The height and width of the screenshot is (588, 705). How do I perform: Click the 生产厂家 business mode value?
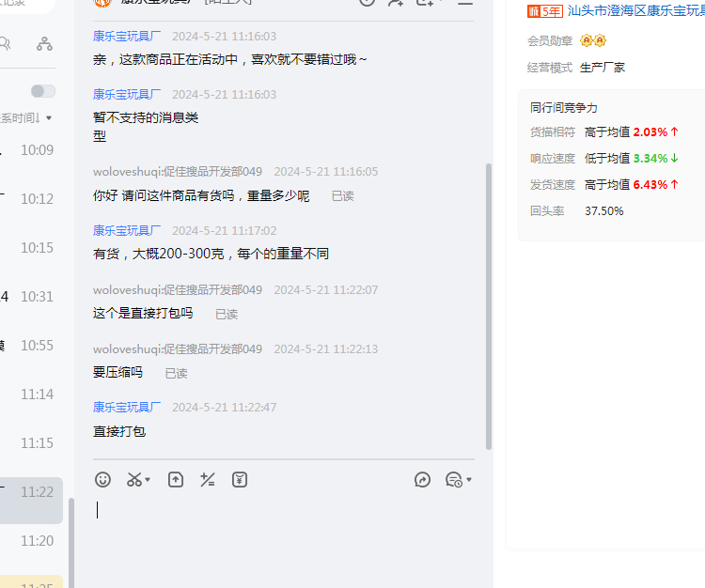tap(603, 68)
